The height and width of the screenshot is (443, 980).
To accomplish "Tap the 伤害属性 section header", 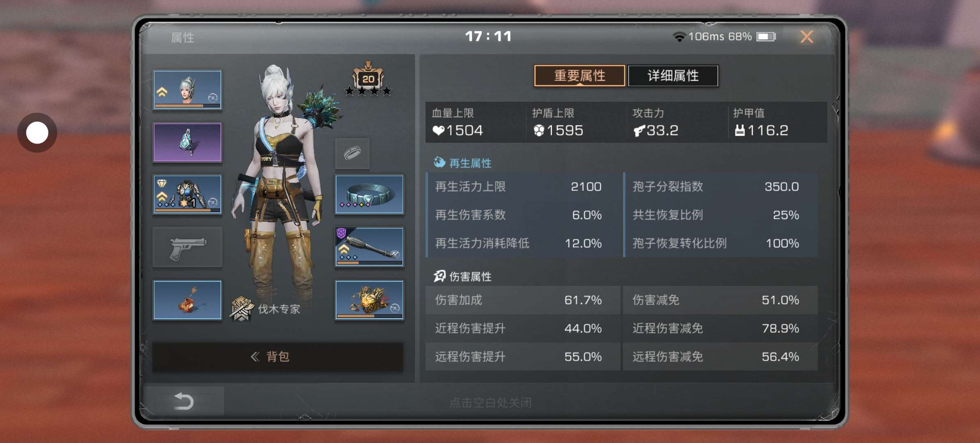I will [463, 276].
